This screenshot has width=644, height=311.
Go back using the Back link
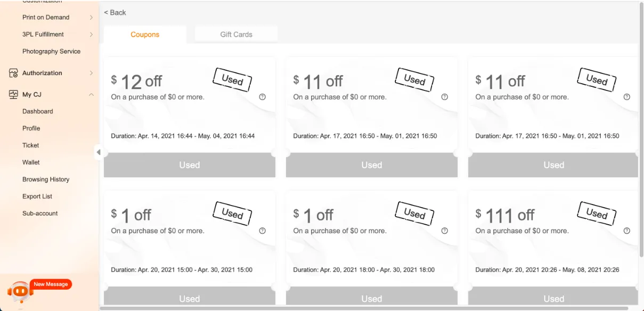(x=115, y=12)
